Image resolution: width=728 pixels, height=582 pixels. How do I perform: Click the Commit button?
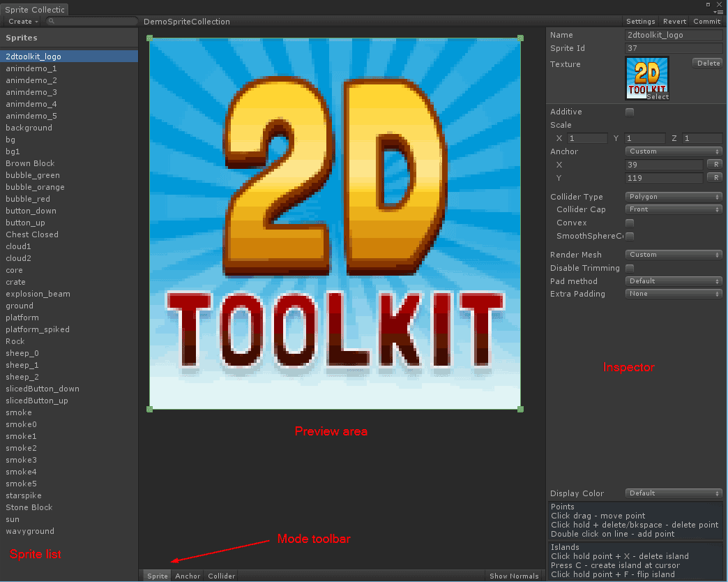706,22
